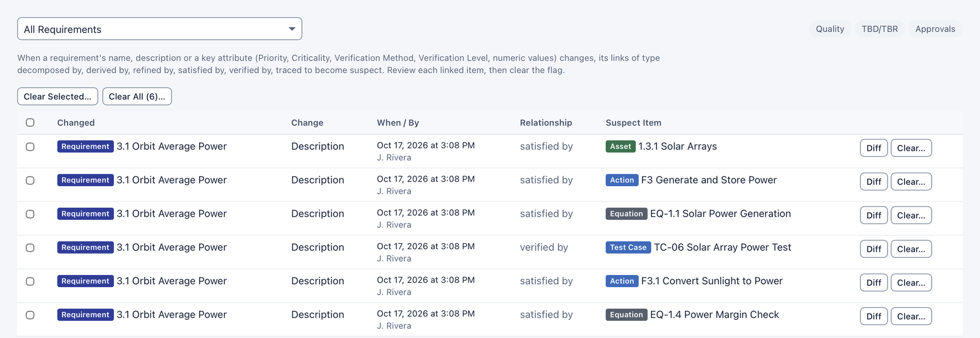Viewport: 980px width, 338px height.
Task: Open suspect item F3 Generate and Store Power
Action: (709, 180)
